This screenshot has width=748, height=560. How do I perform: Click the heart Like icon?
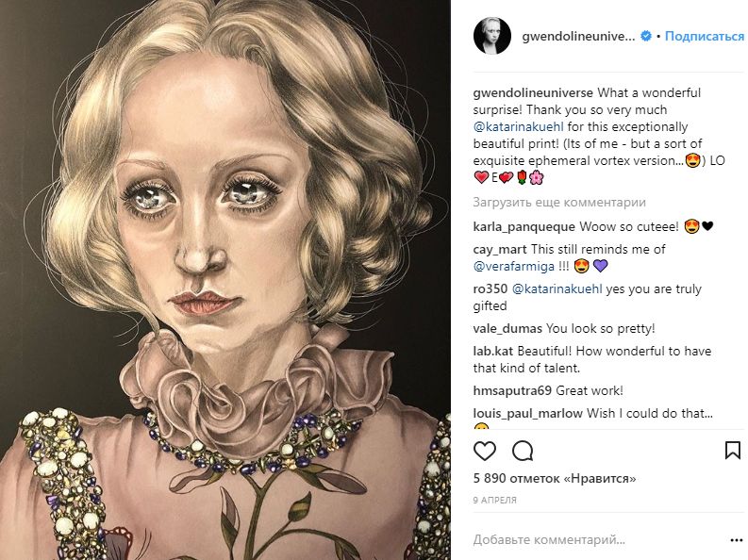point(485,451)
